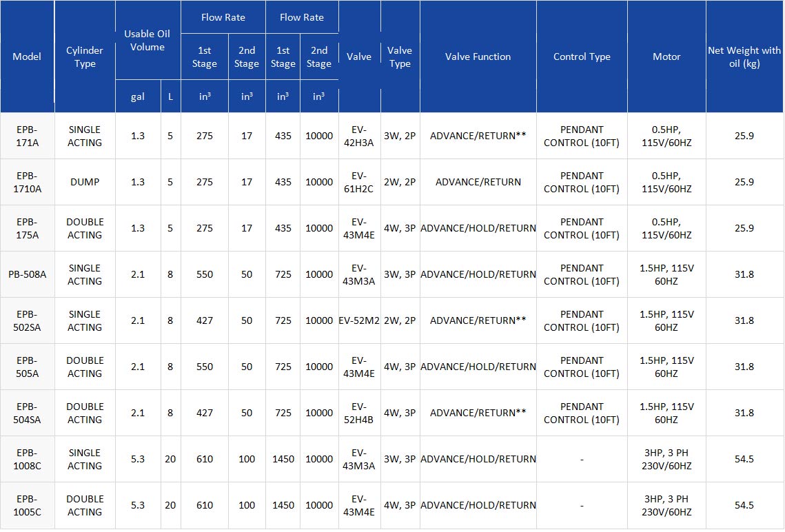Viewport: 785px width, 532px height.
Task: Click 5.3 gal in EPB-1005C row
Action: coord(138,506)
